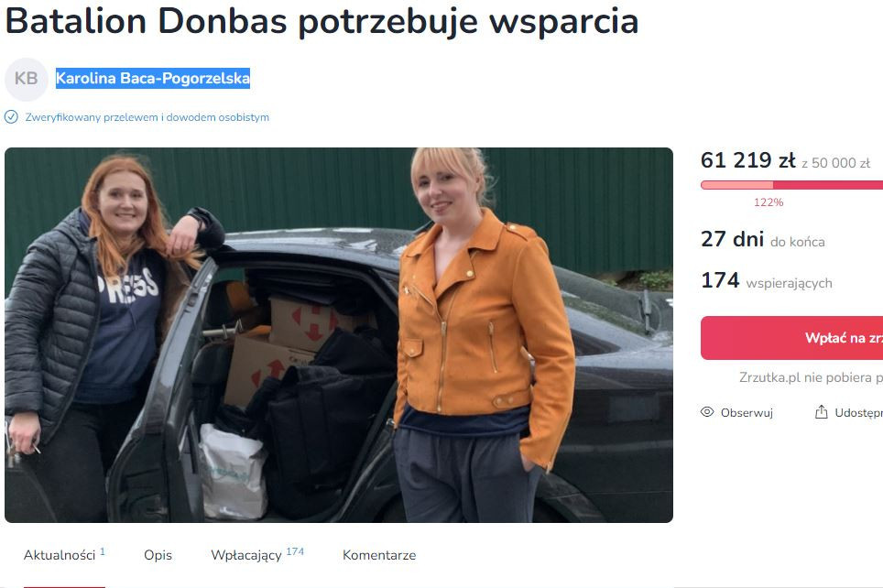
Task: Click the eye icon beside Obserwuj
Action: click(x=707, y=412)
